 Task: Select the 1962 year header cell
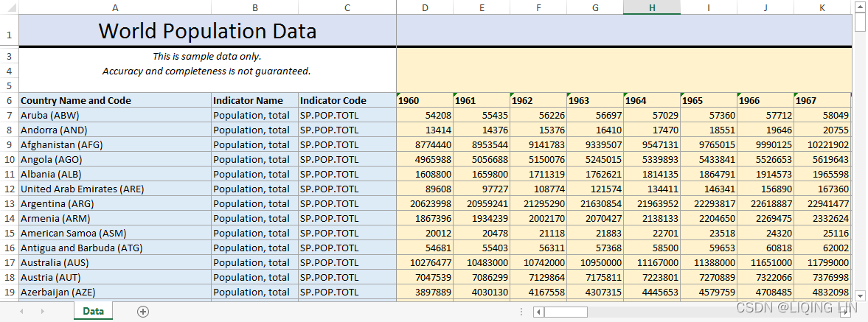538,100
